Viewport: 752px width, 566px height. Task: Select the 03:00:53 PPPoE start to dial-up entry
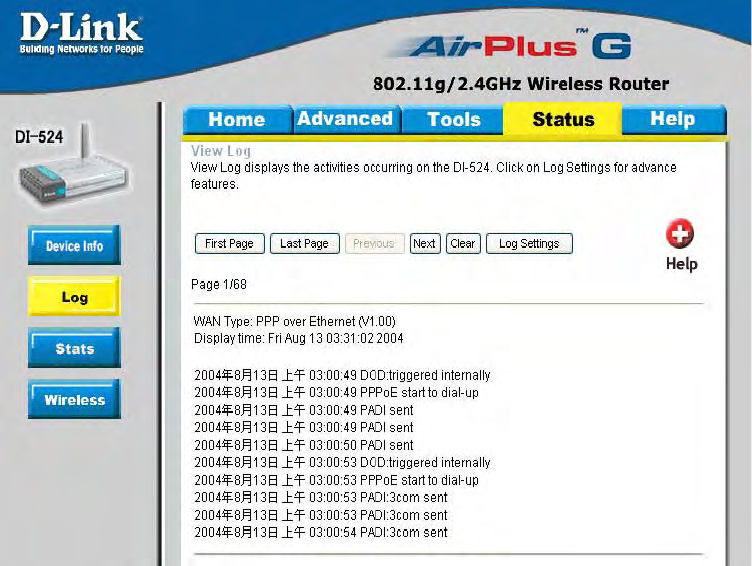pyautogui.click(x=336, y=480)
